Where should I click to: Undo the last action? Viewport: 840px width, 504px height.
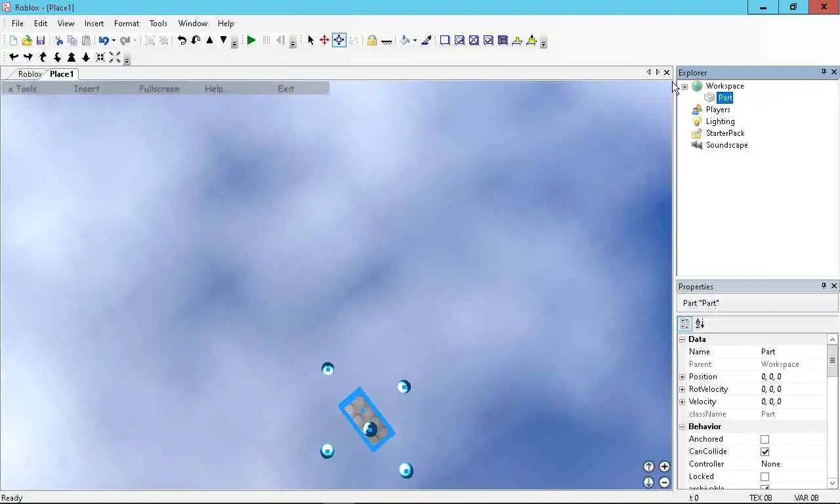pyautogui.click(x=104, y=41)
